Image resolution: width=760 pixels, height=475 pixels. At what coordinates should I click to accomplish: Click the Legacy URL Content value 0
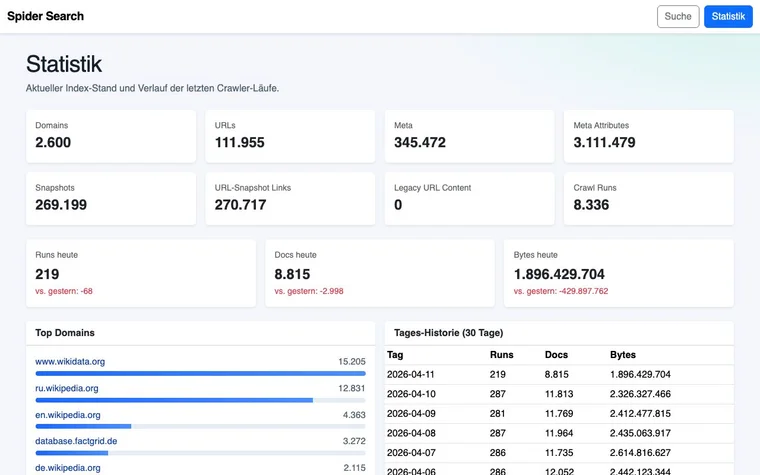tap(398, 205)
